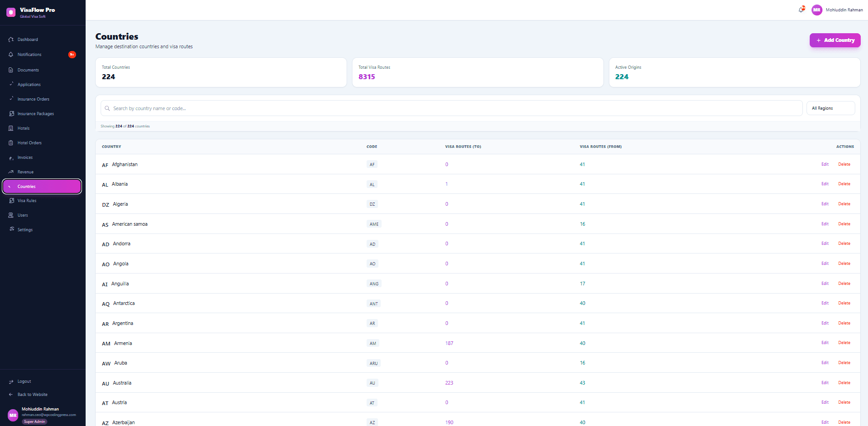
Task: Click the search magnifier icon
Action: click(107, 108)
